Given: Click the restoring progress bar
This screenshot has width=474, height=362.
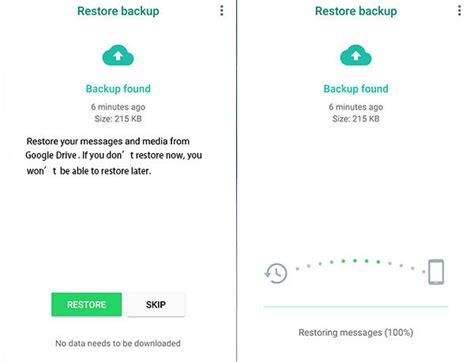Looking at the screenshot, I should coord(356,306).
